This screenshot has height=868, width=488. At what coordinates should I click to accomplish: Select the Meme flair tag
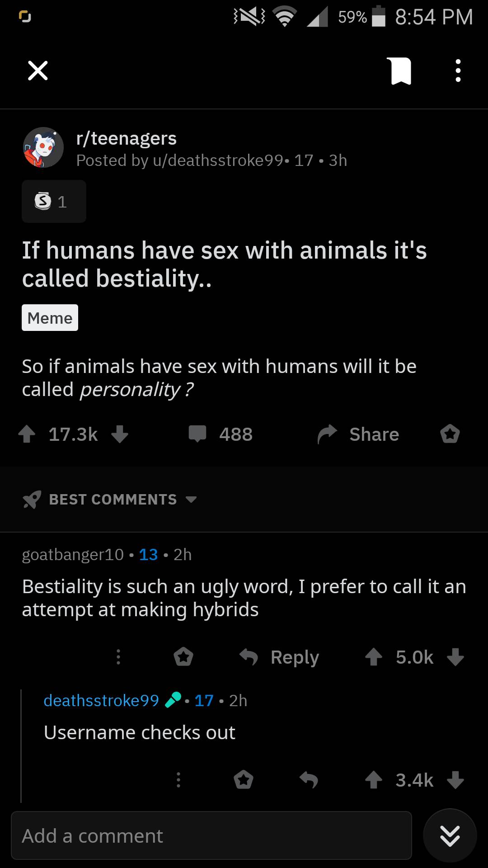pos(50,318)
